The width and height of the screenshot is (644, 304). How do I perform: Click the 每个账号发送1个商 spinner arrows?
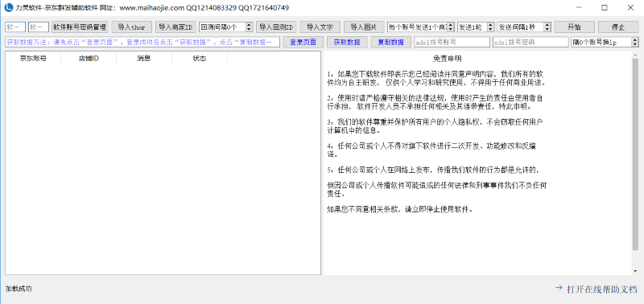[x=452, y=27]
